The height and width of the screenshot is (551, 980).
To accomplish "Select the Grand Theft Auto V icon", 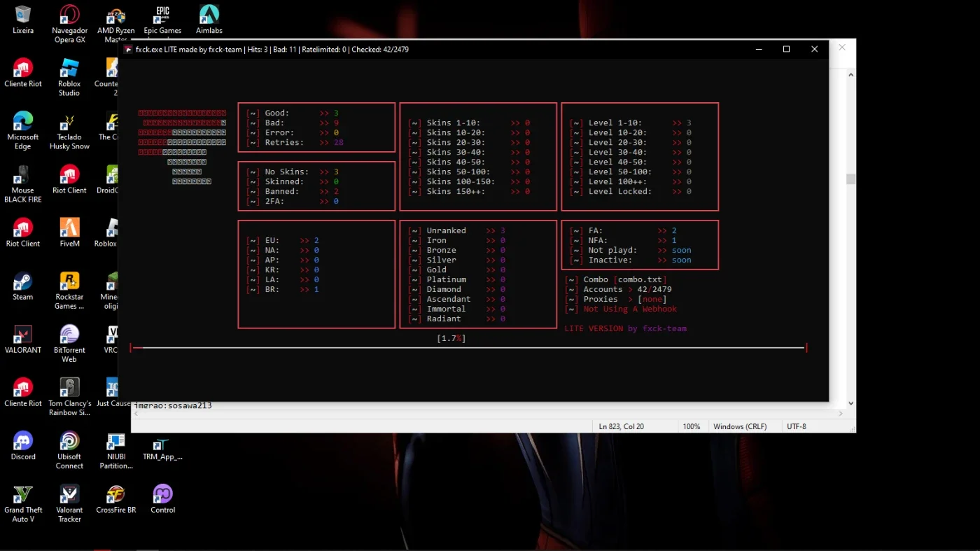I will [23, 503].
